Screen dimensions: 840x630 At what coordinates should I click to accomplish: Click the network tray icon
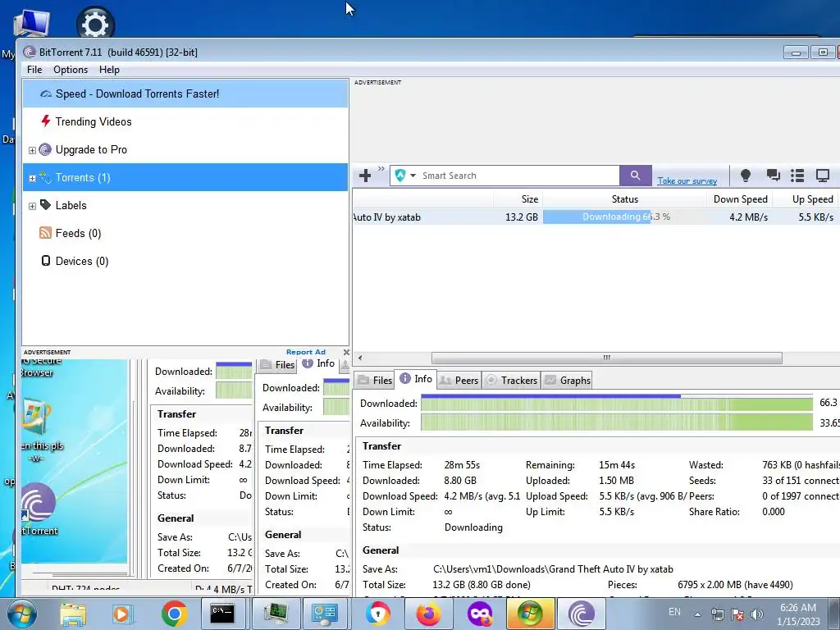[717, 614]
